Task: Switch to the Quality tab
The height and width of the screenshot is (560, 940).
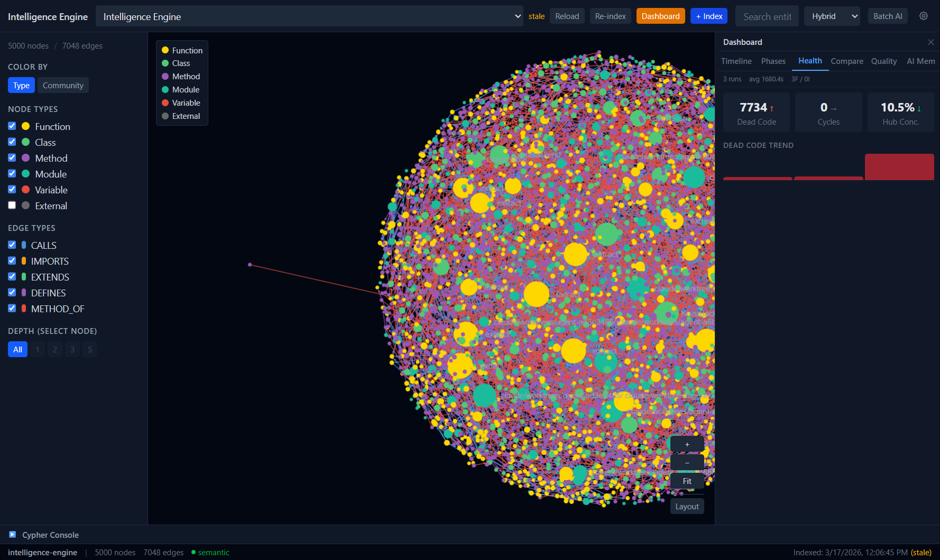Action: pos(883,61)
